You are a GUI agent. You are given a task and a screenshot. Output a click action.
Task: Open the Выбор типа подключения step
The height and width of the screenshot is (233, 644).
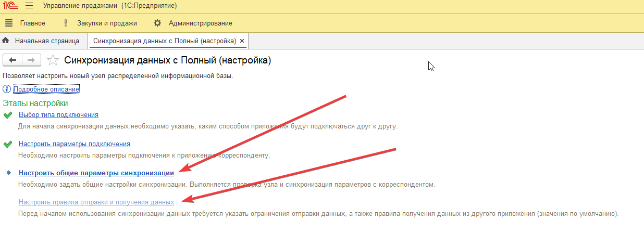(x=58, y=115)
